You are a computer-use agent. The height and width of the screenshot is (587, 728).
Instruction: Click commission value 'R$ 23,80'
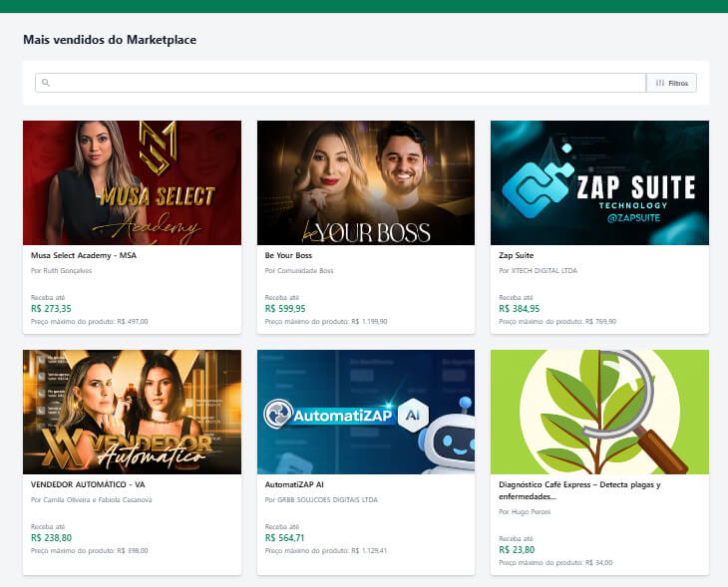click(517, 550)
